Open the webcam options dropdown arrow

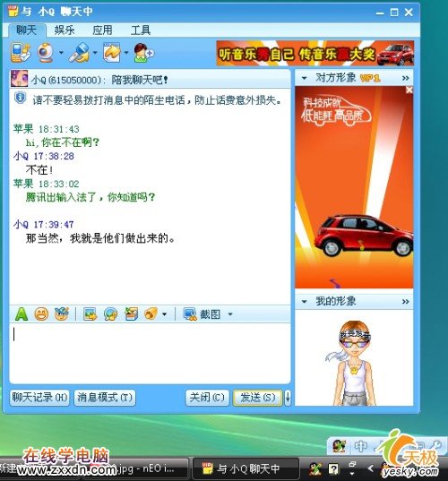pos(61,53)
